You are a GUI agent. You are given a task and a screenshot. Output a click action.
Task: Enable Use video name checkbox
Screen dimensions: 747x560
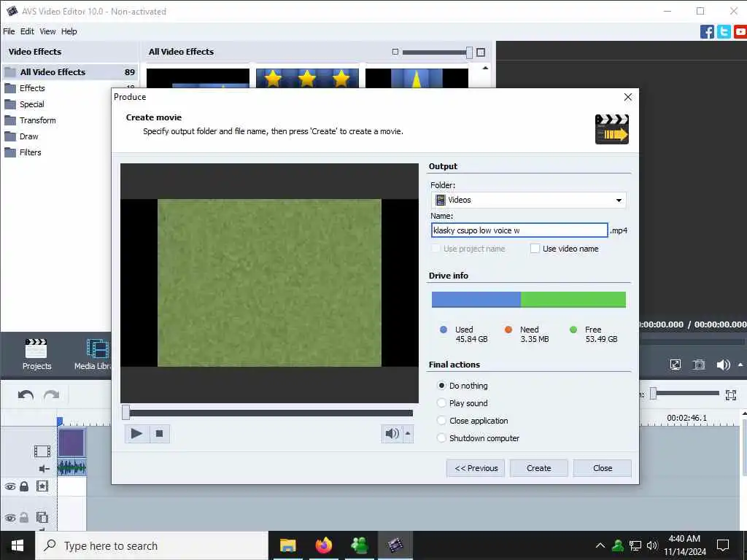pos(535,249)
